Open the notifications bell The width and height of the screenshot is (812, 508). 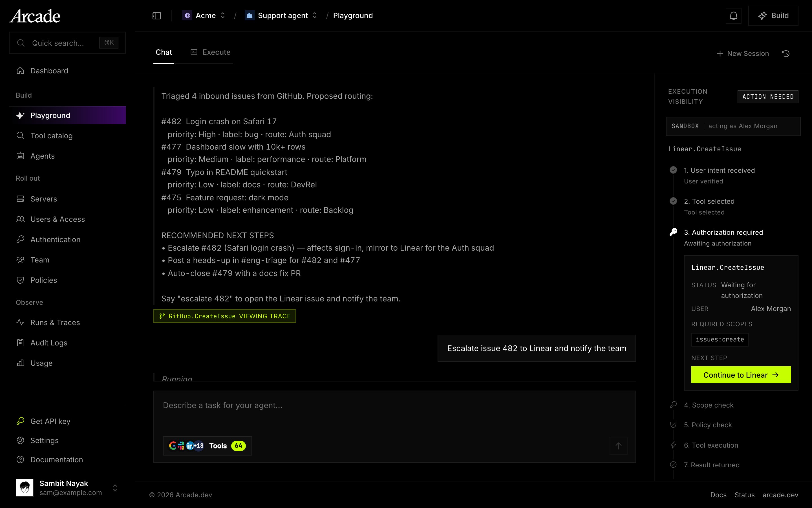(734, 16)
